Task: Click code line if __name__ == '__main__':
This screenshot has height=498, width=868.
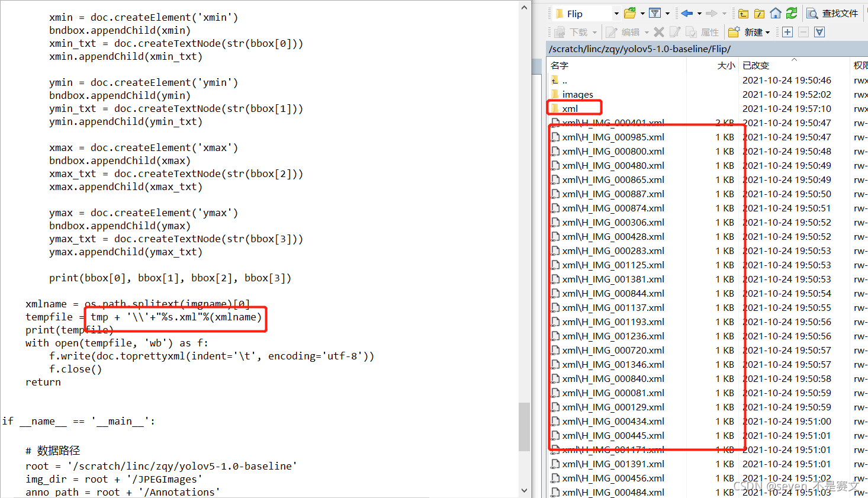Action: pyautogui.click(x=79, y=421)
